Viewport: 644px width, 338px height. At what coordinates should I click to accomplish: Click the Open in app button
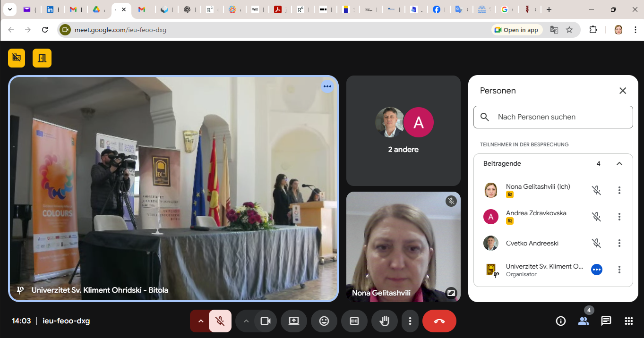pyautogui.click(x=516, y=30)
